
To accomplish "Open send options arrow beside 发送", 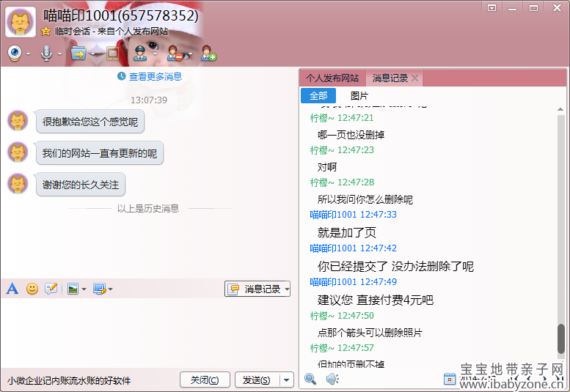I will [286, 380].
